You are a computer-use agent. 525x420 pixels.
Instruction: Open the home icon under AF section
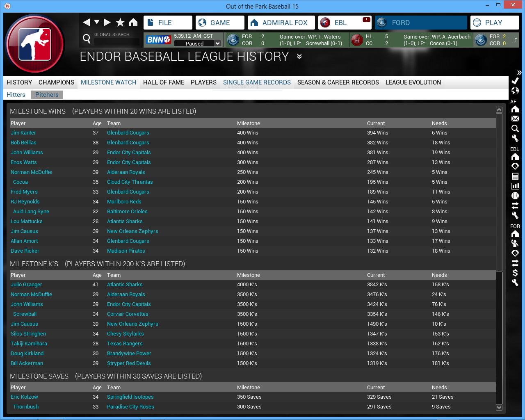515,109
